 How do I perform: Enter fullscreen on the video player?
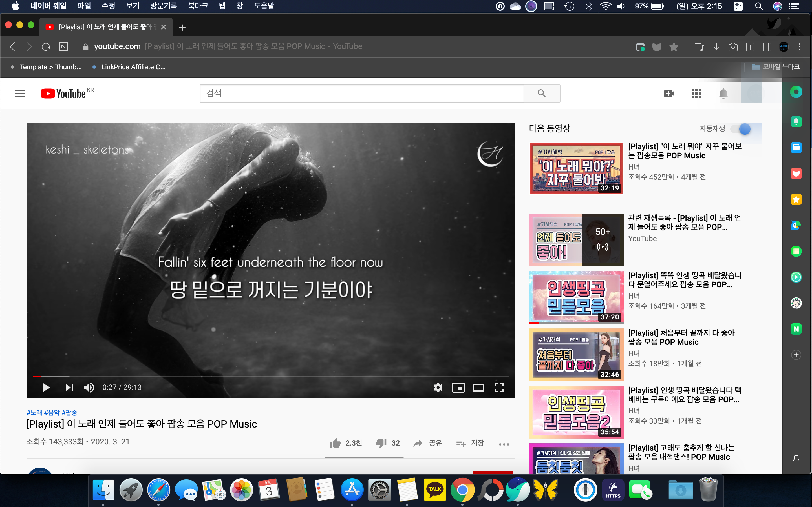pos(499,388)
